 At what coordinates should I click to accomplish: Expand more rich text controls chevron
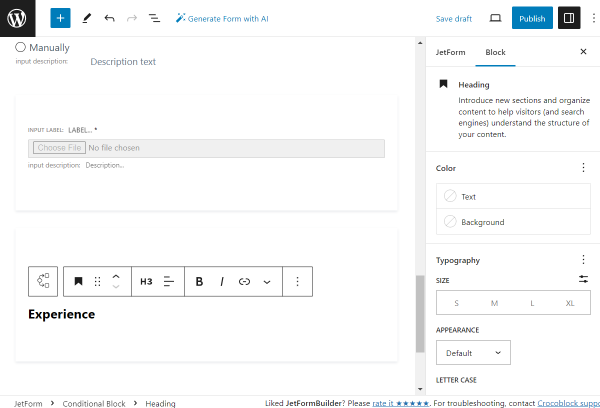pyautogui.click(x=267, y=282)
